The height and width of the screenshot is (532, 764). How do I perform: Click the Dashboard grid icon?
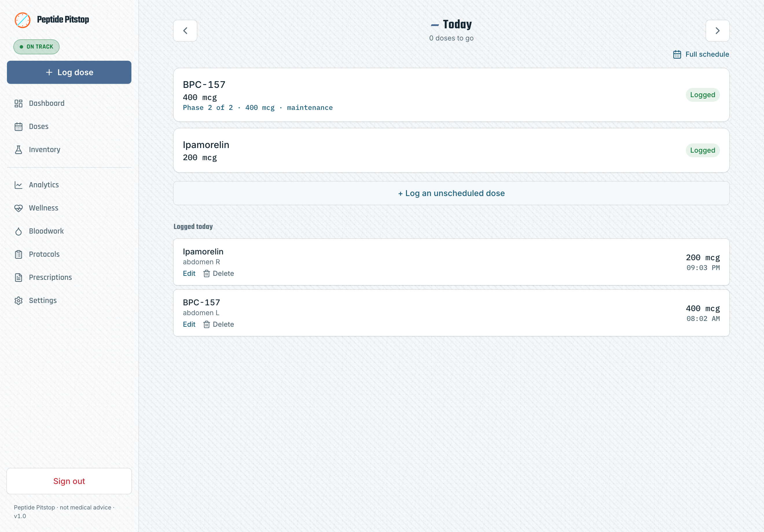[18, 104]
